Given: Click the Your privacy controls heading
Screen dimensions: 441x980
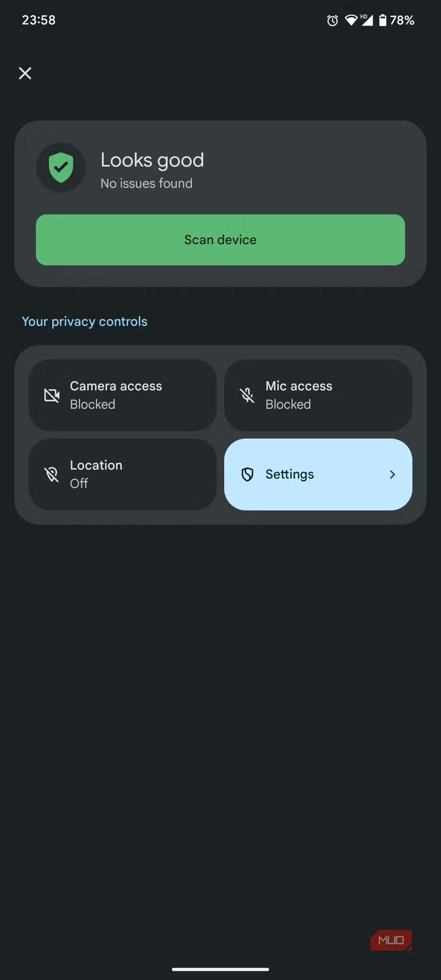Looking at the screenshot, I should [85, 322].
